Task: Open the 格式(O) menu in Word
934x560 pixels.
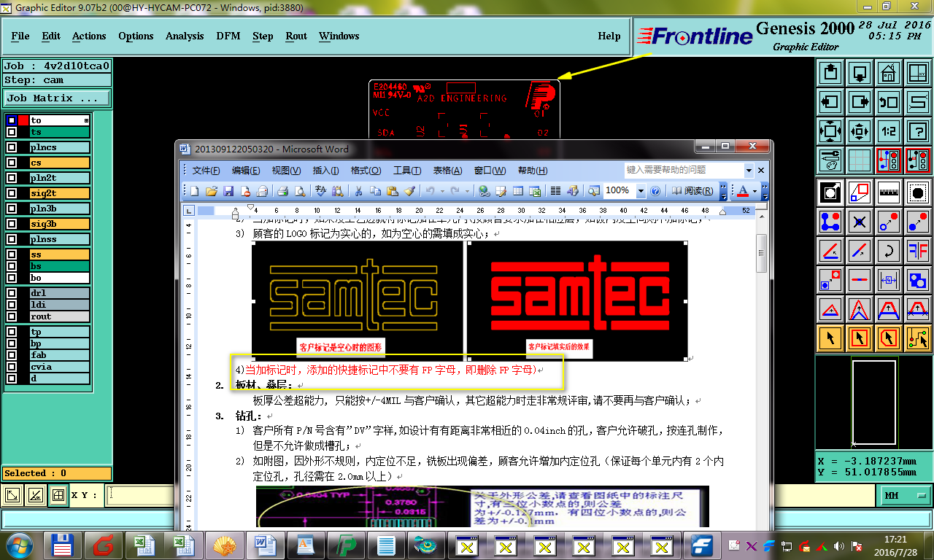Action: pyautogui.click(x=366, y=171)
